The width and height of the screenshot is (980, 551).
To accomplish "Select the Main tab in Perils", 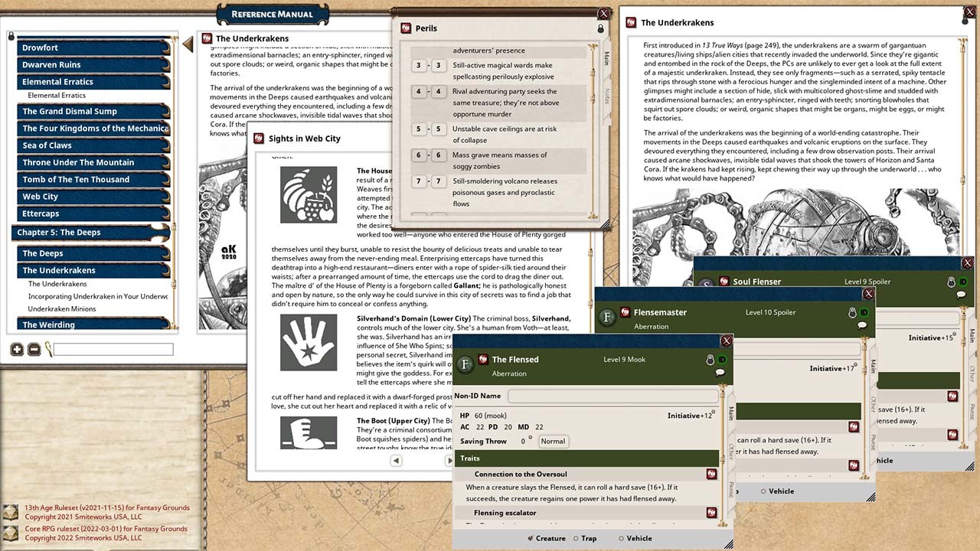I will coord(606,59).
